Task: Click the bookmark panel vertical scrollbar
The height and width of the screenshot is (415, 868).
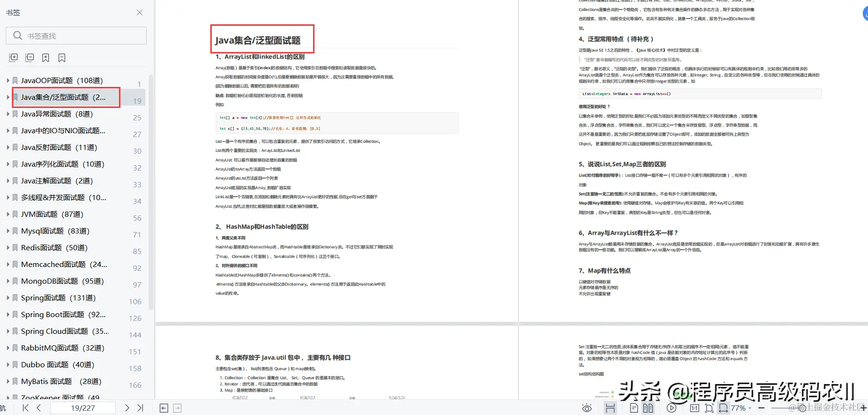Action: click(151, 191)
